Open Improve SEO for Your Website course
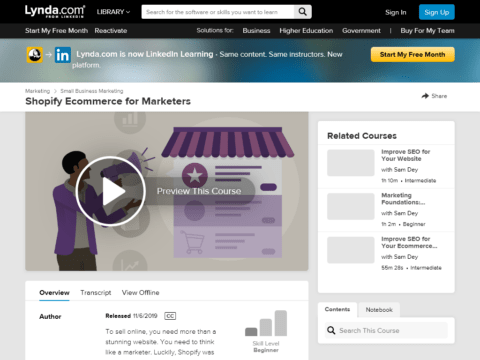The height and width of the screenshot is (360, 480). [x=406, y=155]
